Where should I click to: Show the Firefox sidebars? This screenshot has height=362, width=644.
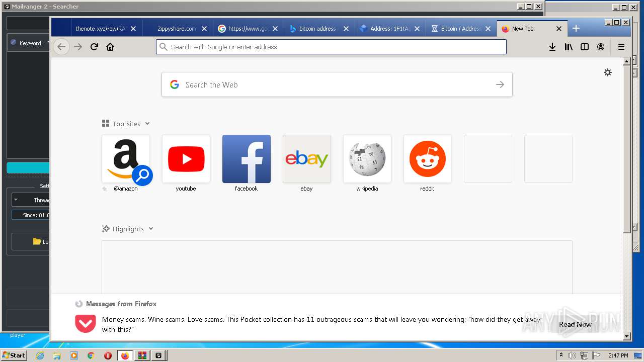click(585, 47)
